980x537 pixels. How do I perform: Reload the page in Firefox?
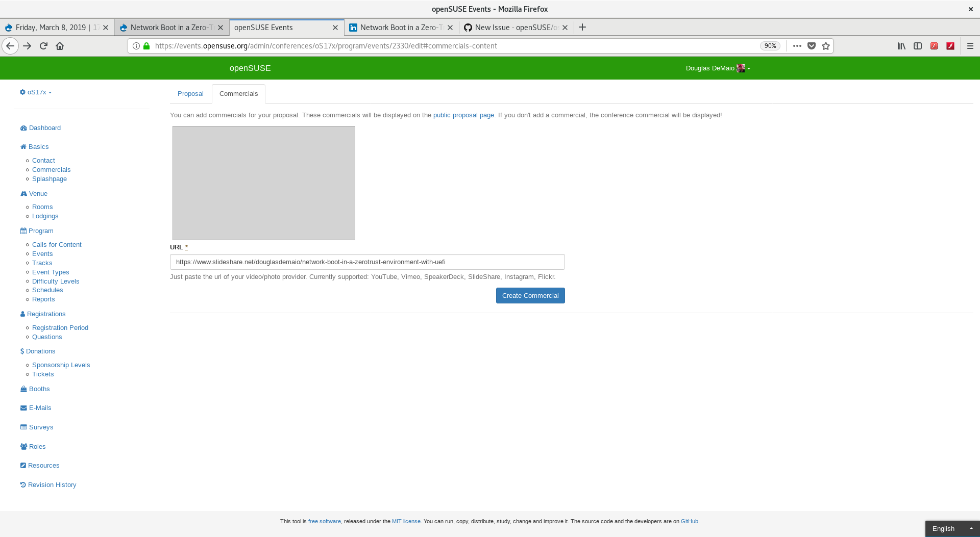pyautogui.click(x=43, y=46)
